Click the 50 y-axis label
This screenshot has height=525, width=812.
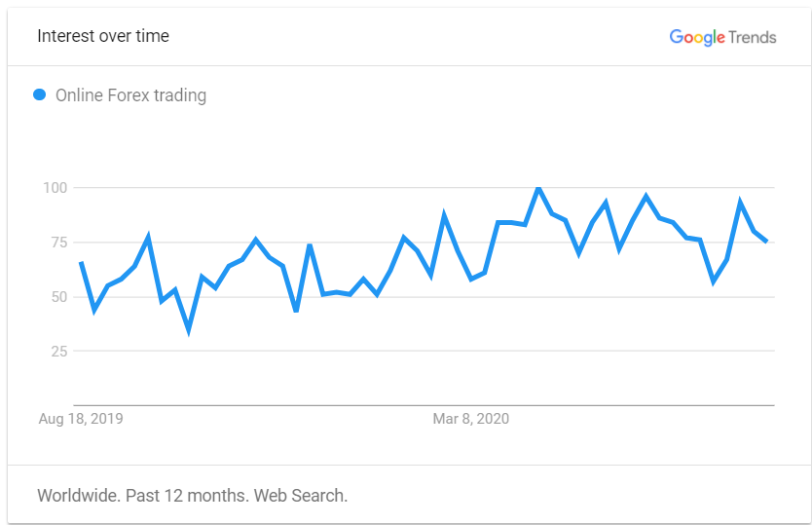59,297
